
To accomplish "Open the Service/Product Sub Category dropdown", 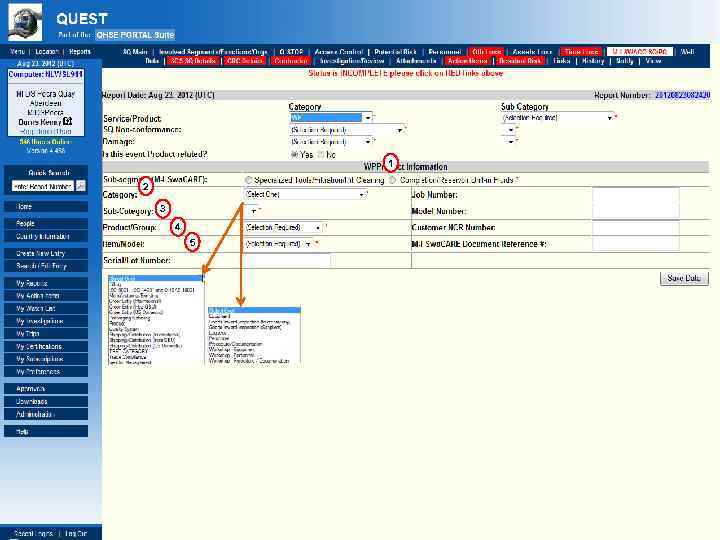I will (559, 118).
